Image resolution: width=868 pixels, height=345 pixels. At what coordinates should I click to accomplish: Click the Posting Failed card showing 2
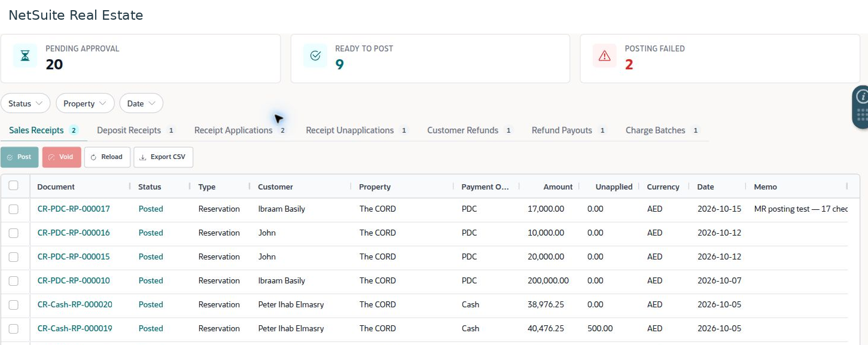[x=720, y=58]
